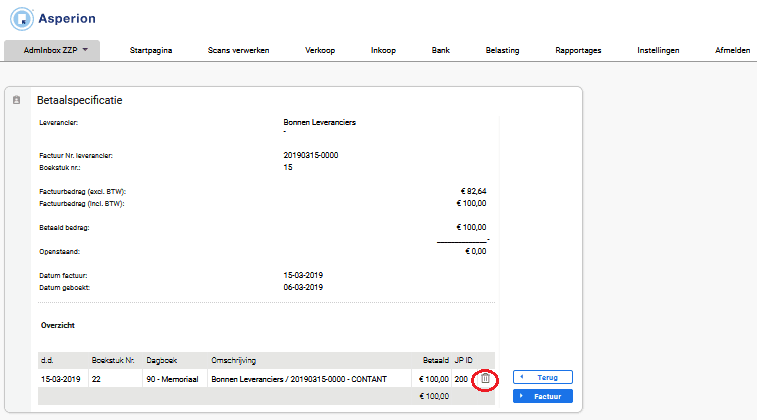
Task: Click Afmelden to log out
Action: pyautogui.click(x=732, y=50)
